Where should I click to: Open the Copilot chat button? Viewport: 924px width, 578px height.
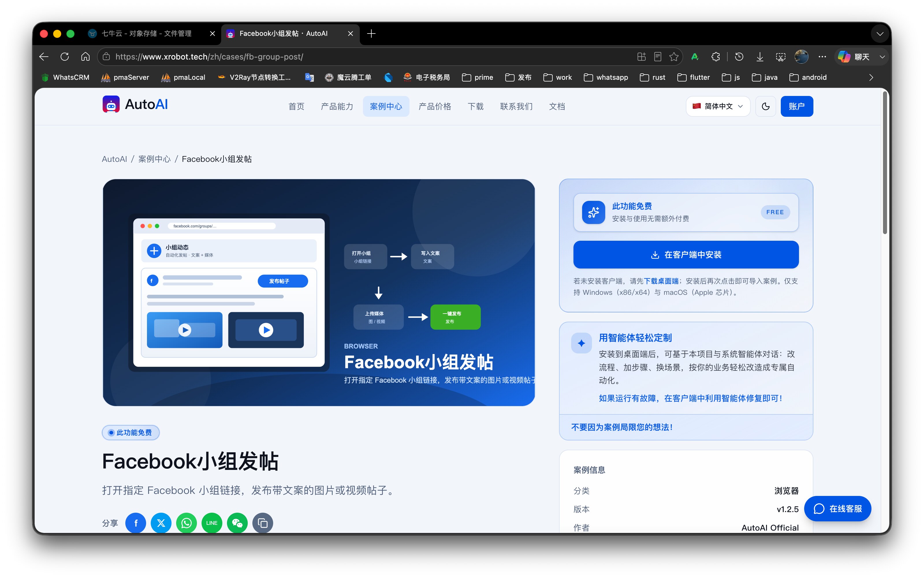tap(854, 57)
